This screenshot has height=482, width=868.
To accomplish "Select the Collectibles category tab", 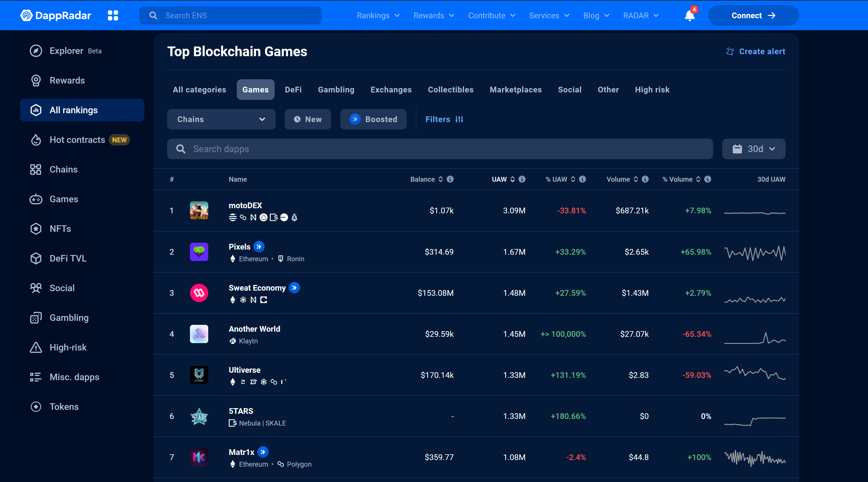I will pos(450,90).
